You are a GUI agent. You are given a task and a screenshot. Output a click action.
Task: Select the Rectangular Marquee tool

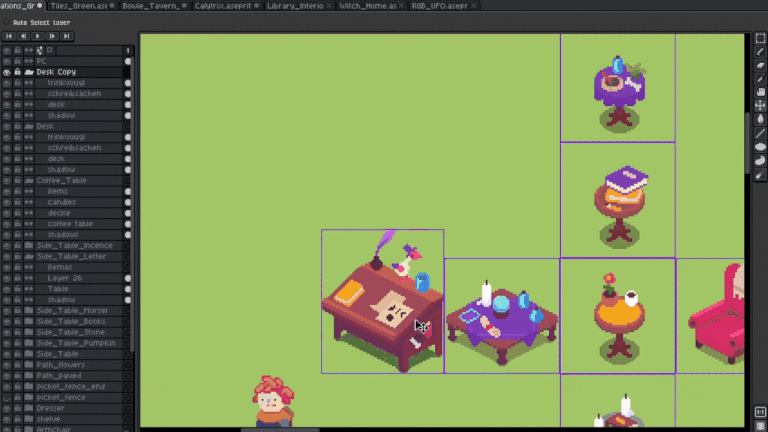760,39
